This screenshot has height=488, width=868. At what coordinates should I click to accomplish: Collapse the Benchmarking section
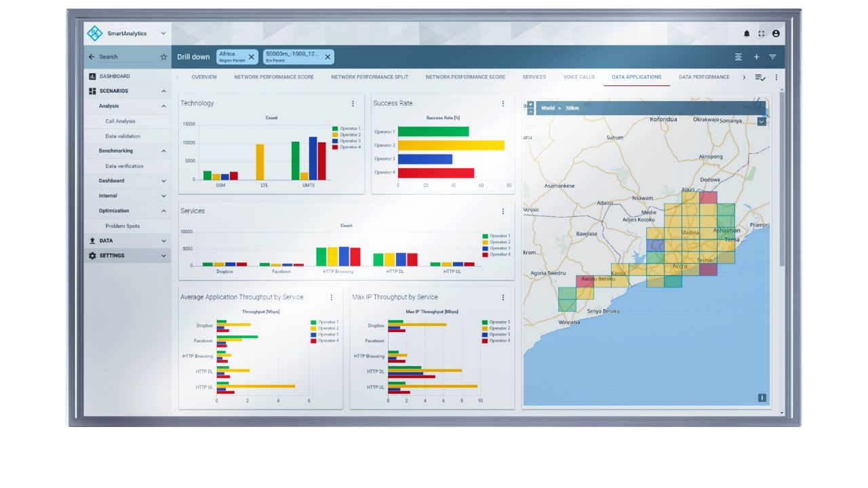tap(163, 151)
